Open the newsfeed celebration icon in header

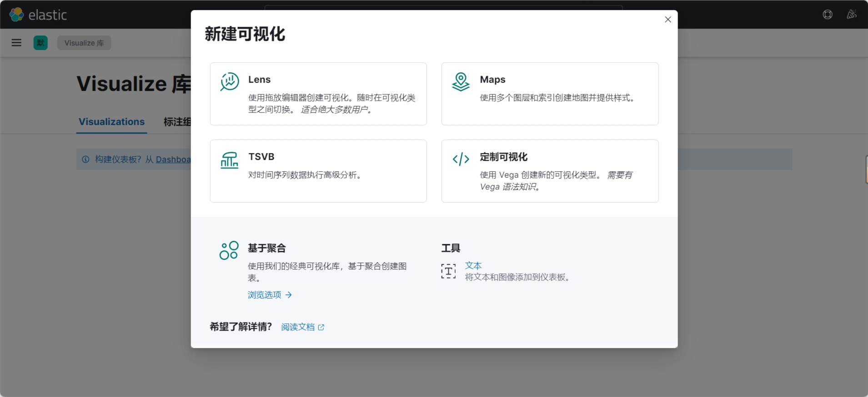[x=852, y=15]
